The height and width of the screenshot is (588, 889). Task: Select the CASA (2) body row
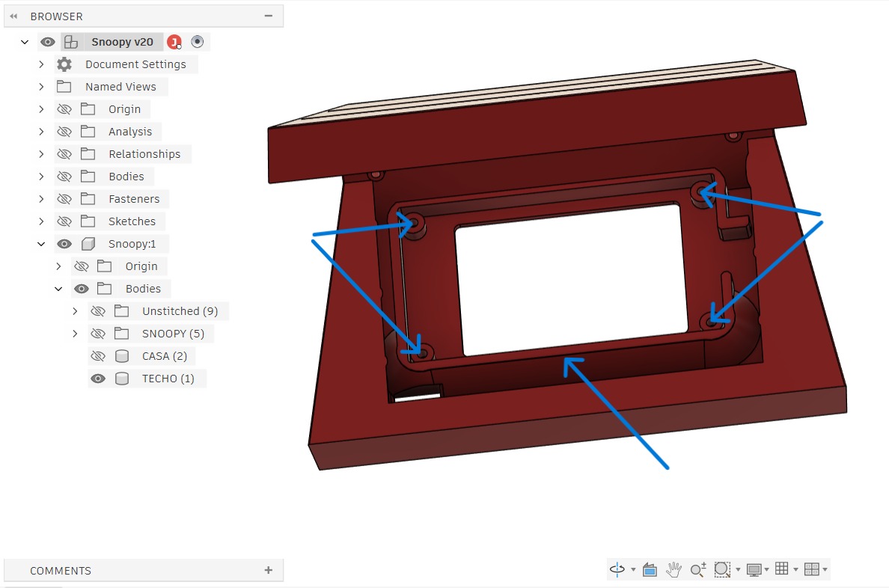click(141, 356)
